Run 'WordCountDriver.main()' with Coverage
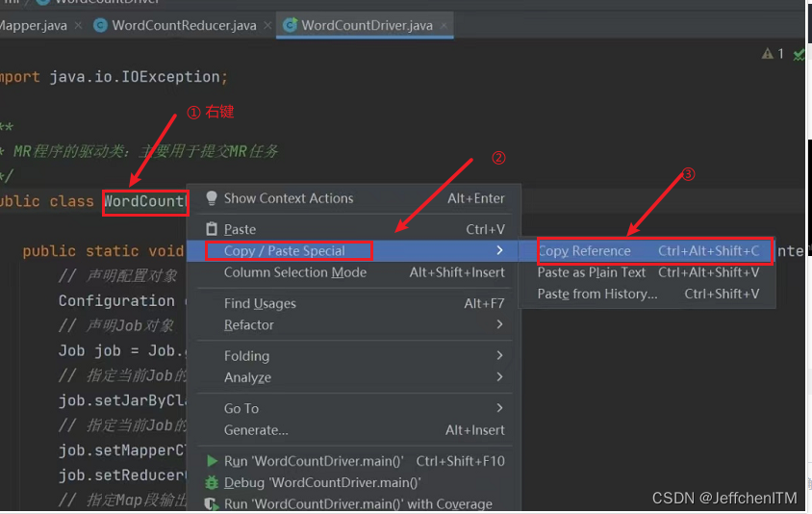Viewport: 812px width, 514px height. coord(354,503)
